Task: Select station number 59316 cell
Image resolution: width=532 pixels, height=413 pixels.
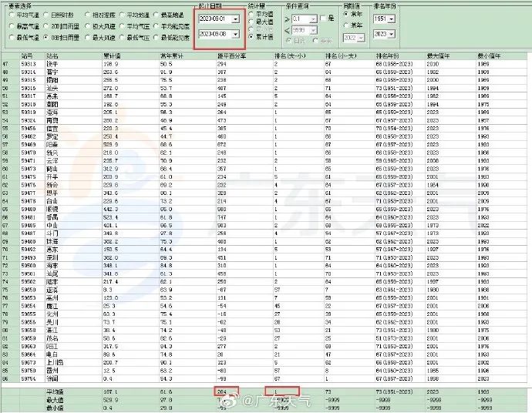Action: 29,88
